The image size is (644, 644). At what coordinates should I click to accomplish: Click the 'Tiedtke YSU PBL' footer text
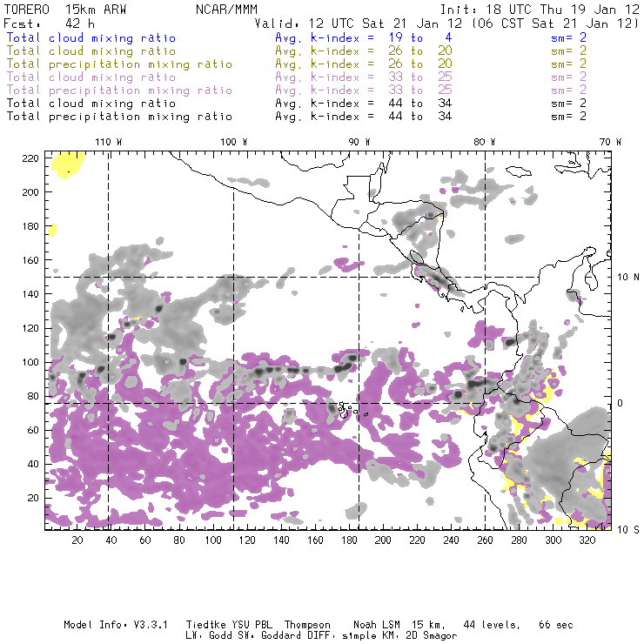point(229,625)
